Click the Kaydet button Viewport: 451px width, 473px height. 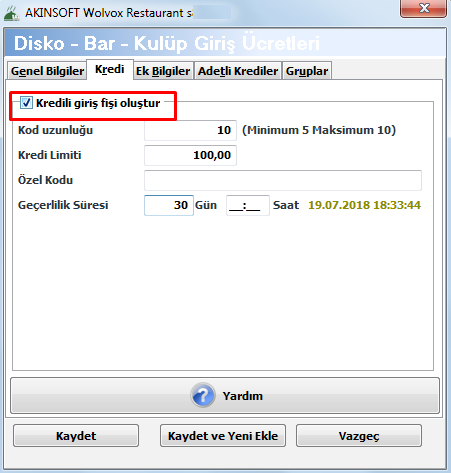click(x=76, y=436)
